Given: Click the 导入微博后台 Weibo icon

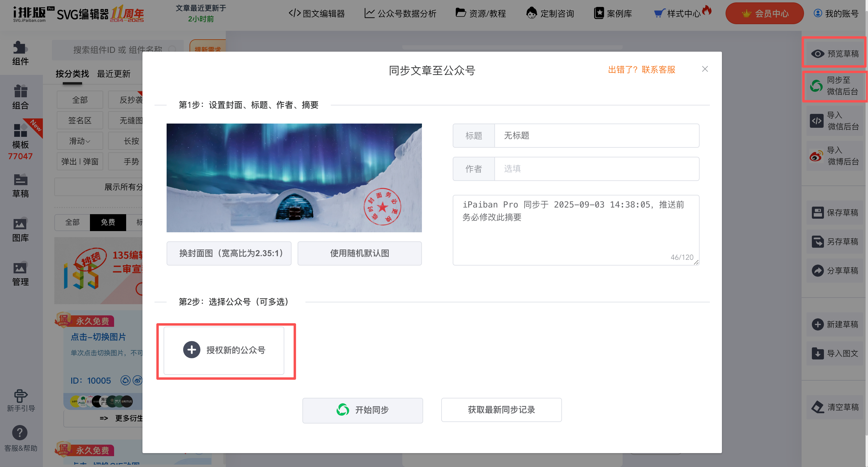Looking at the screenshot, I should 816,156.
